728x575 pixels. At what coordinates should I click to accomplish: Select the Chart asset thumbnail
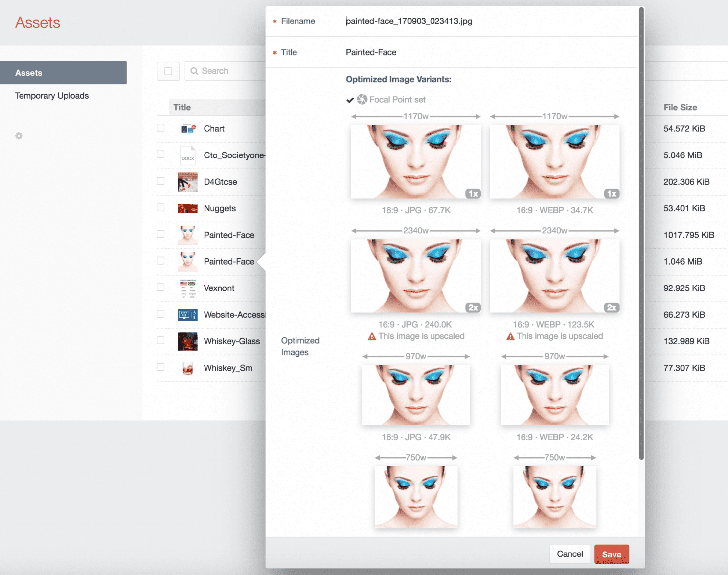187,129
